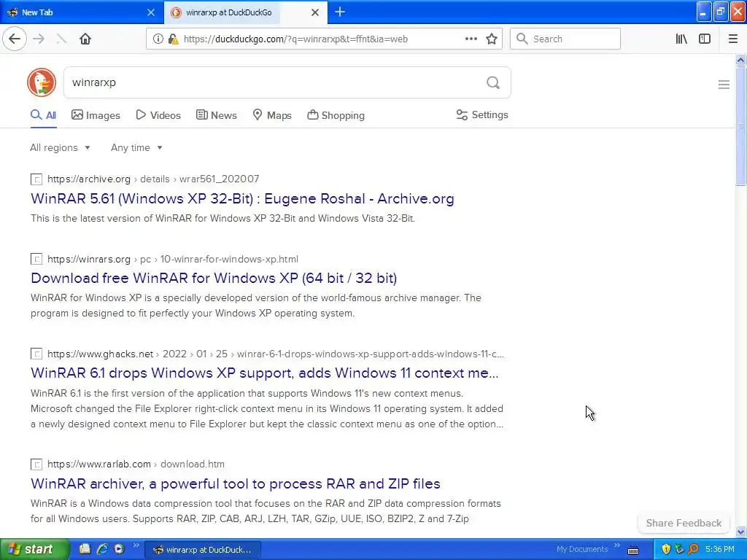Bookmark this page with the star icon
This screenshot has width=747, height=560.
[492, 39]
